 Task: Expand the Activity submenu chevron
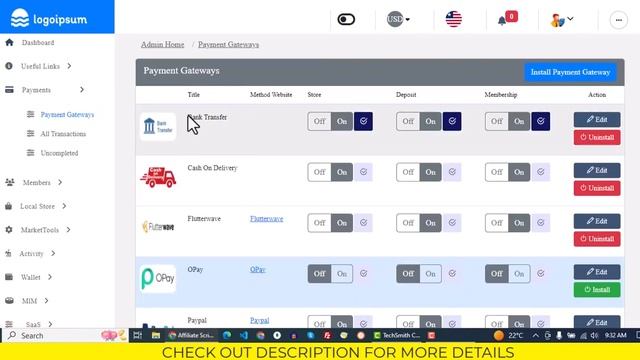coord(53,253)
